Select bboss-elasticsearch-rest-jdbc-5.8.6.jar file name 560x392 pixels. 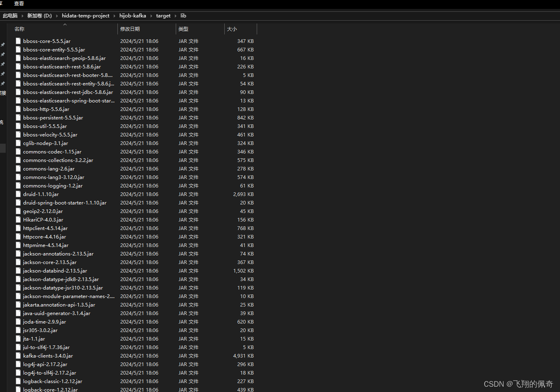(x=68, y=92)
